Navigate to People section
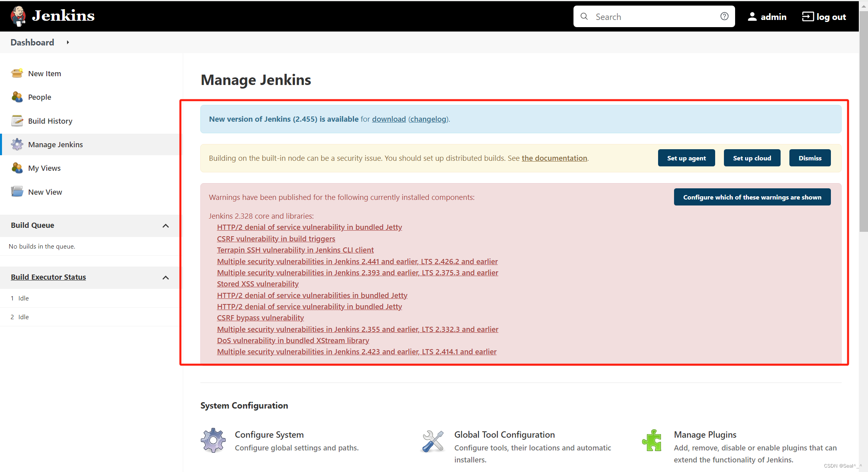The image size is (868, 472). tap(40, 97)
